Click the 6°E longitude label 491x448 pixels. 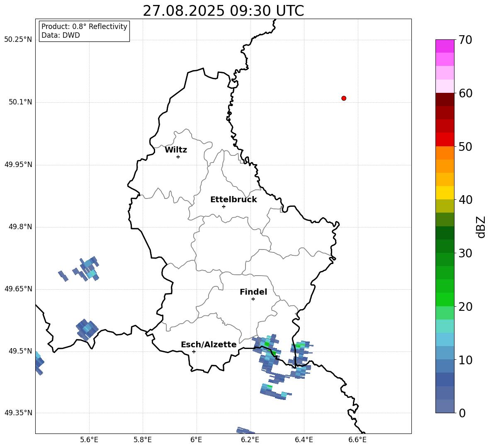click(196, 440)
